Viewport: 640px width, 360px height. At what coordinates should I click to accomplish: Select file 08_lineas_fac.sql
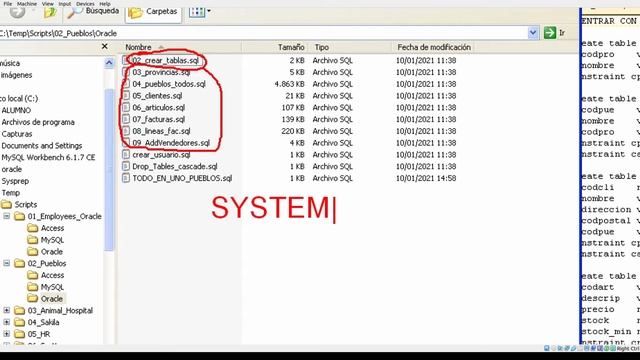pos(161,131)
